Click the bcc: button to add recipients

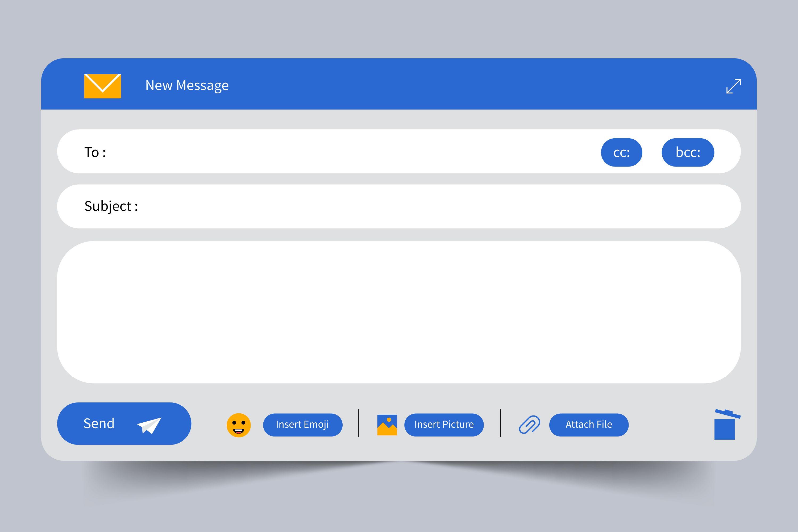[689, 153]
